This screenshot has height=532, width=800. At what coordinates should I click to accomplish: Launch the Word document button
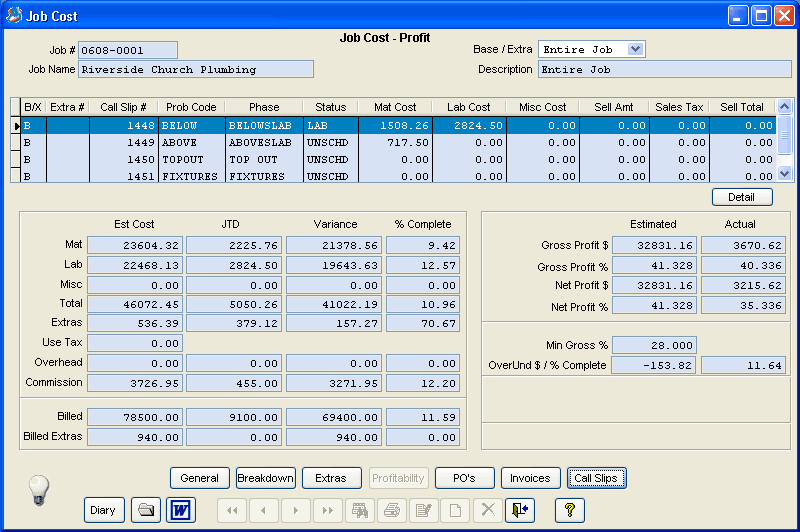(181, 510)
